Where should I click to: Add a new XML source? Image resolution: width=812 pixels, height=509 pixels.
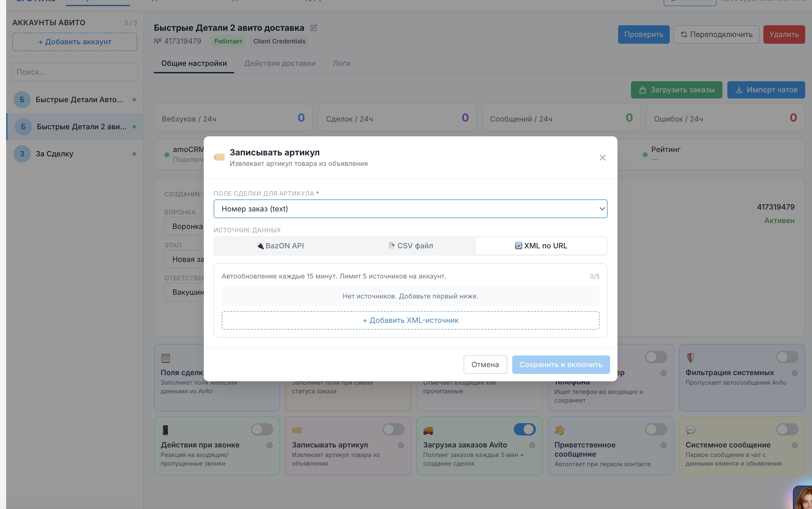click(x=410, y=320)
